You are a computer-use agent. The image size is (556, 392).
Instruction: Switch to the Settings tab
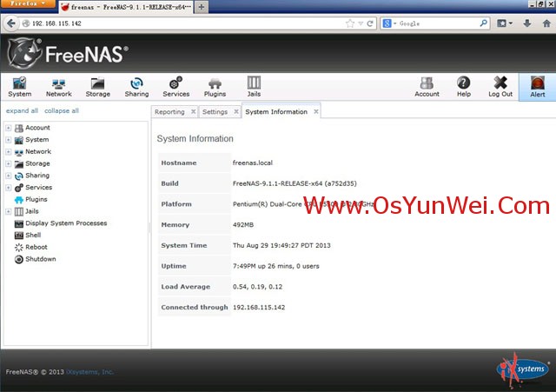(x=215, y=112)
